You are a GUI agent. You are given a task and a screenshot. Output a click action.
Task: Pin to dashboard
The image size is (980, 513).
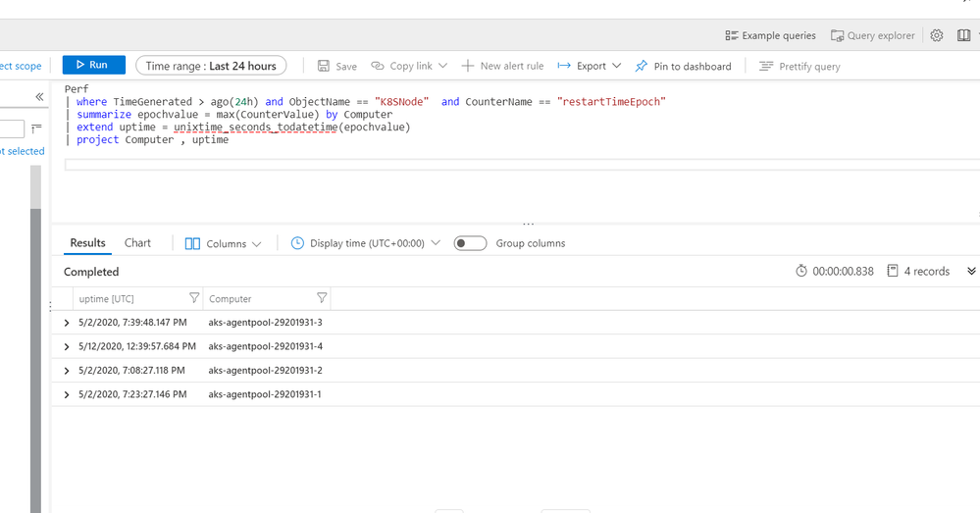683,67
